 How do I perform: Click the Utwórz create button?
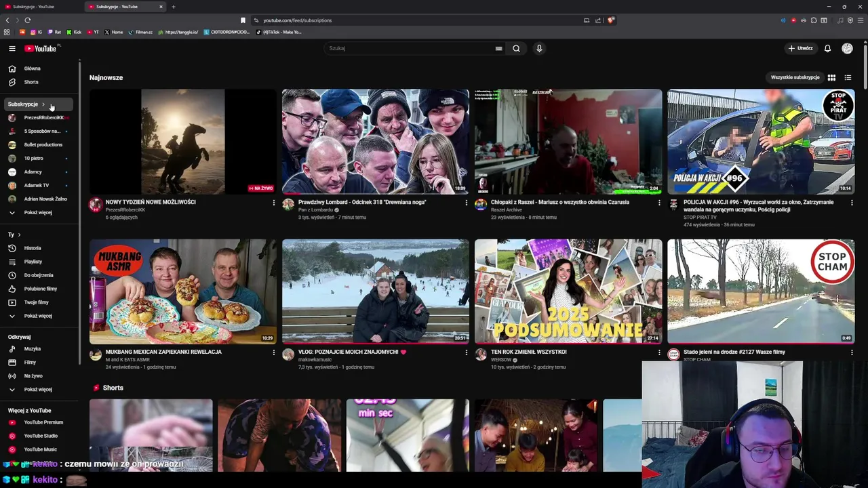[800, 48]
